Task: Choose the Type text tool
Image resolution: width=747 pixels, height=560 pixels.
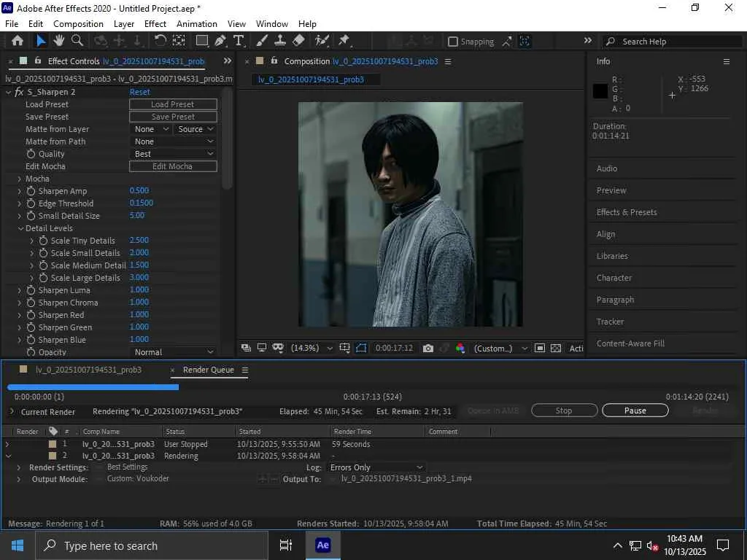Action: point(239,41)
